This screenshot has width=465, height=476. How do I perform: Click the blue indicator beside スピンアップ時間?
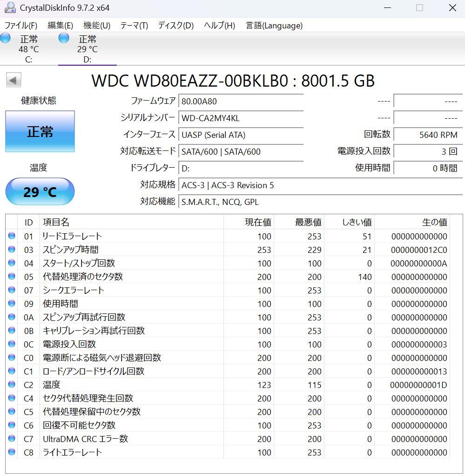(11, 250)
